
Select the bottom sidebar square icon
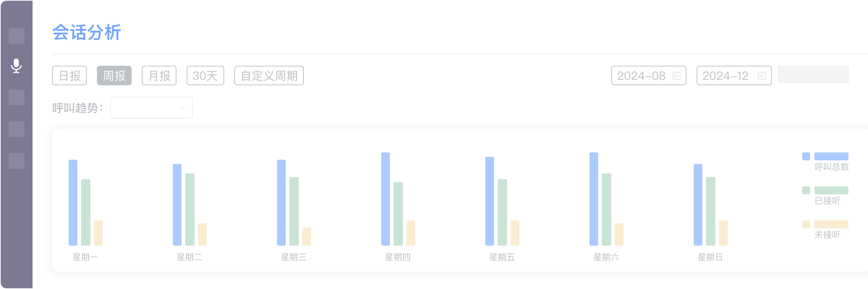pyautogui.click(x=17, y=161)
